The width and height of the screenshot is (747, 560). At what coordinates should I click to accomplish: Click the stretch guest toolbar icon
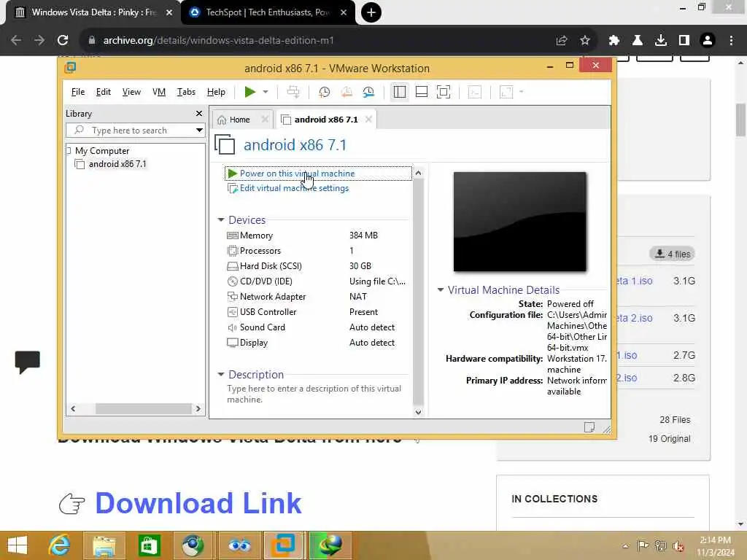click(x=506, y=91)
